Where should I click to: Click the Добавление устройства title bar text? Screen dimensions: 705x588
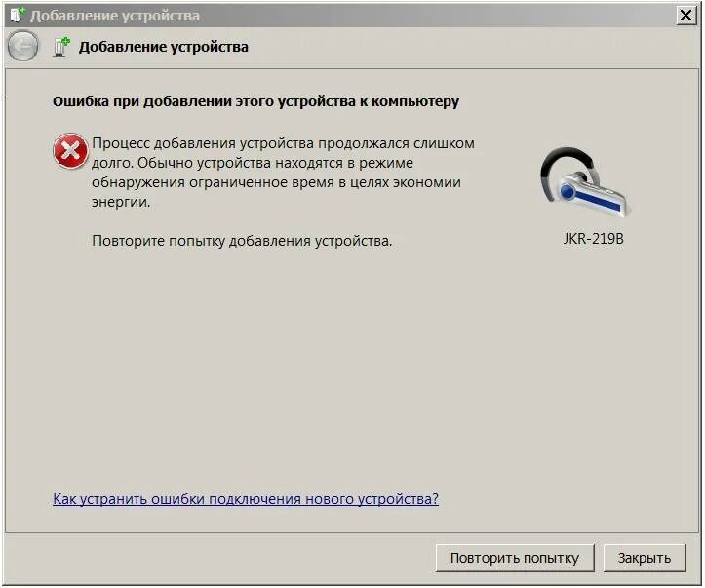pos(115,16)
